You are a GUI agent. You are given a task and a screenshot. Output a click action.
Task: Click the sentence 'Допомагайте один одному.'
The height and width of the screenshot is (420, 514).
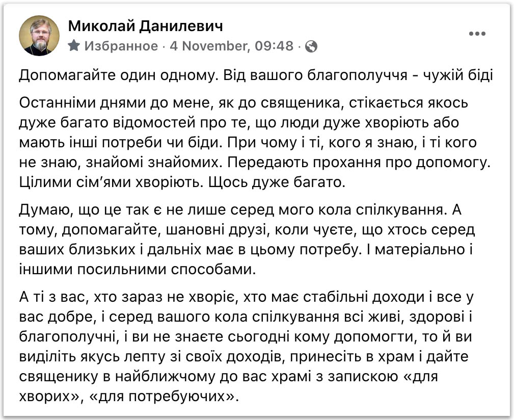119,75
